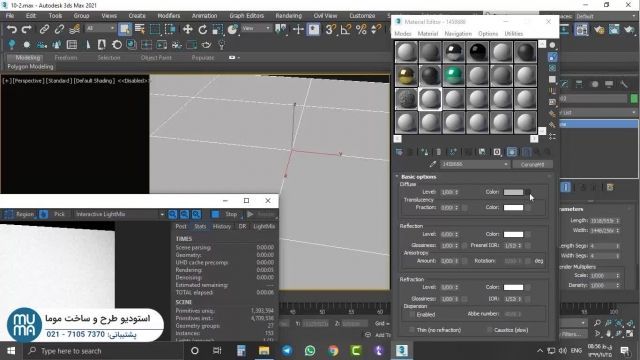The image size is (640, 360).
Task: Click the lightbulb icon after the teapot
Action: [x=222, y=44]
